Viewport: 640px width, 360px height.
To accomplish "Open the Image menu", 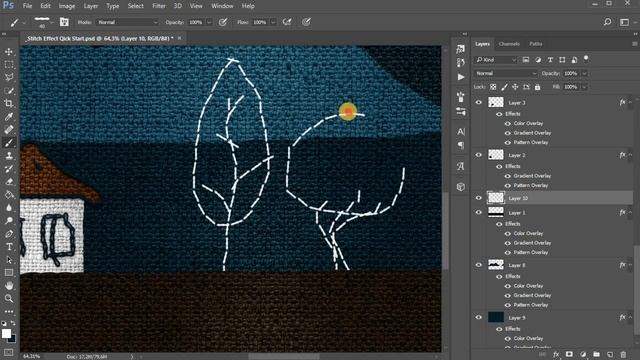I will 67,6.
